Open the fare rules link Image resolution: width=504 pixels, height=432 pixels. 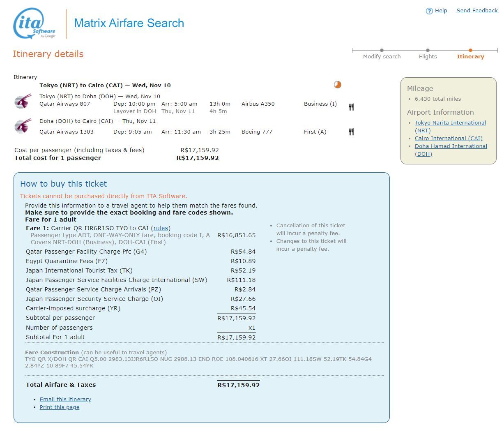tap(161, 228)
